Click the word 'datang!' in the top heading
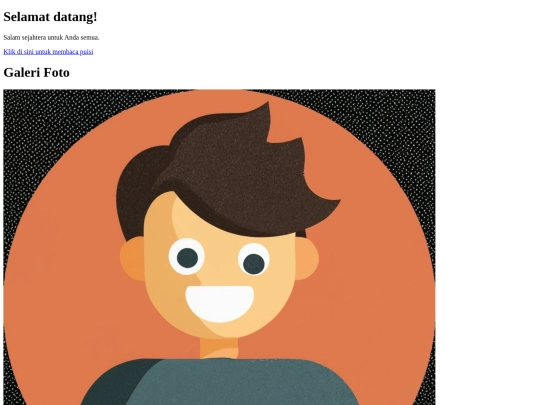This screenshot has height=405, width=540. [75, 17]
